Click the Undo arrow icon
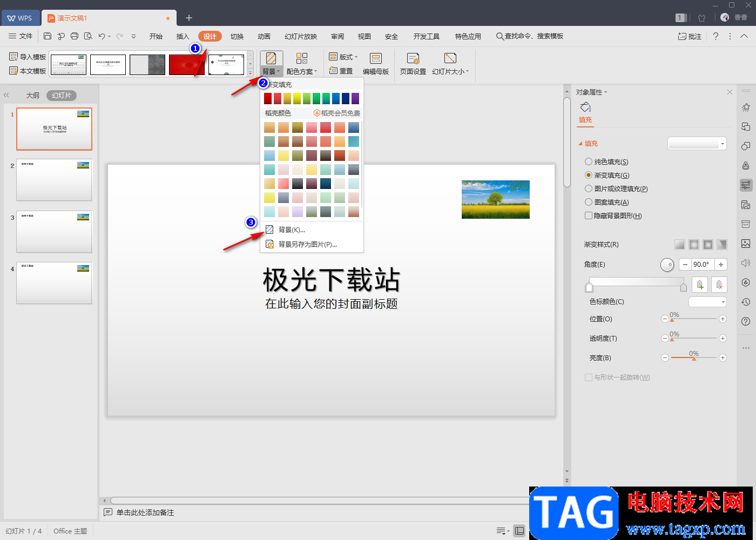The width and height of the screenshot is (756, 540). (x=102, y=36)
